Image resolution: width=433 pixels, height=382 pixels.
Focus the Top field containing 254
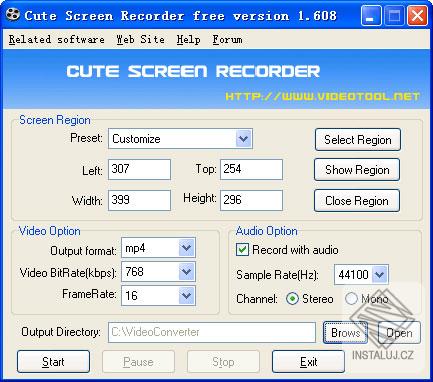251,169
